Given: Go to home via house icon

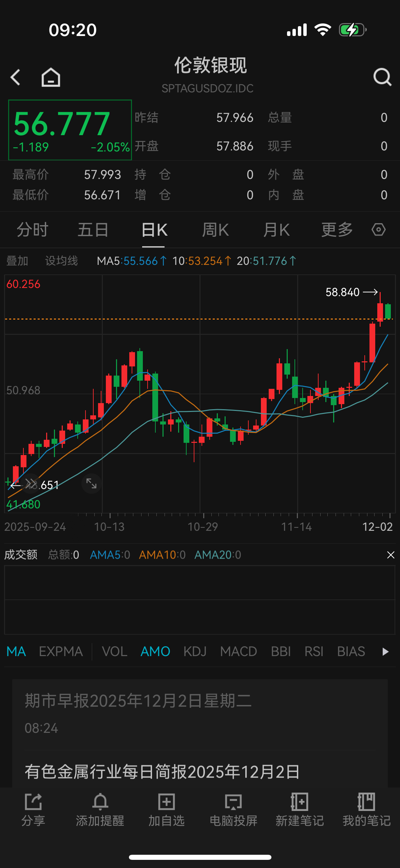Looking at the screenshot, I should click(x=51, y=77).
